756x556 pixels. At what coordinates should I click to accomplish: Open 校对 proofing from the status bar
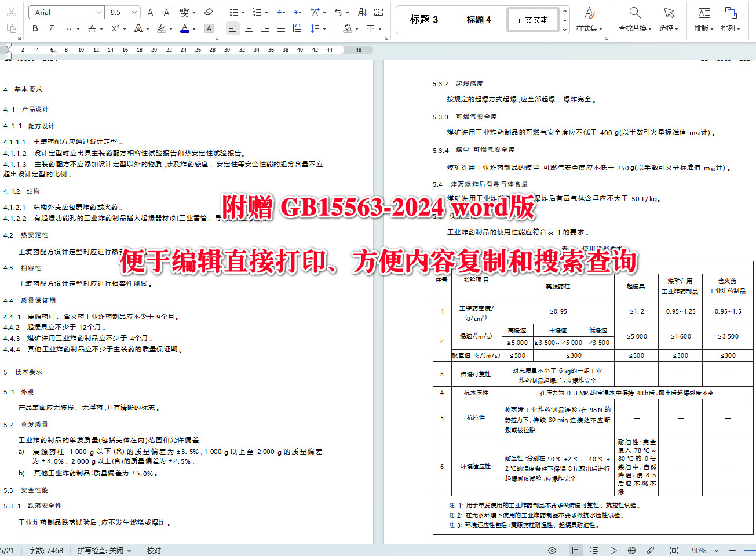(x=153, y=550)
